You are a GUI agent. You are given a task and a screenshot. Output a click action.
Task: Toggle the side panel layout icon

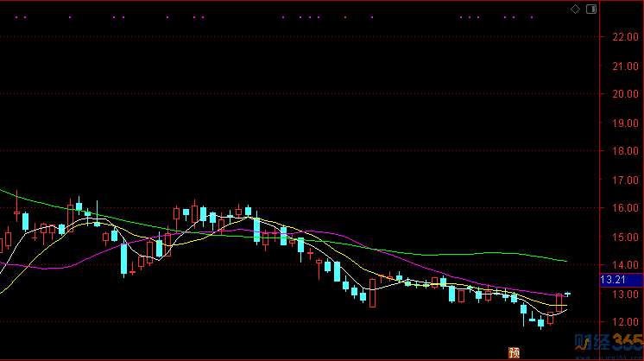tap(591, 9)
